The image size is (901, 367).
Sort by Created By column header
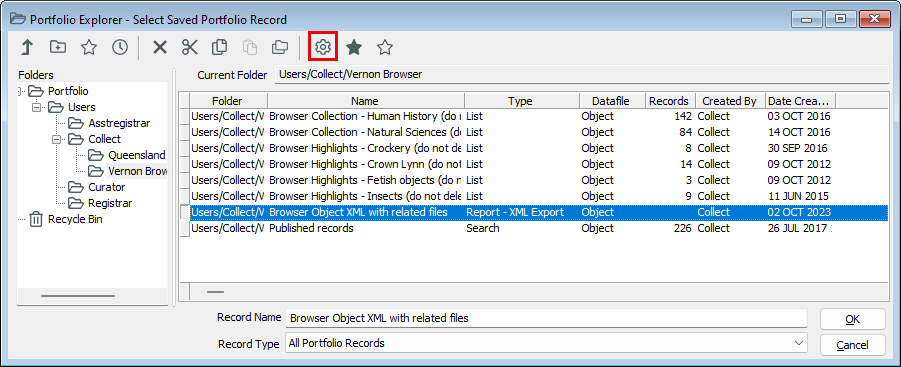730,101
